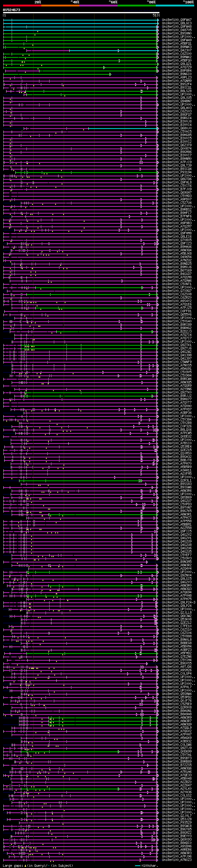Open hit UniRef100_Q8LGC3
197x868 pixels.
(177, 23)
